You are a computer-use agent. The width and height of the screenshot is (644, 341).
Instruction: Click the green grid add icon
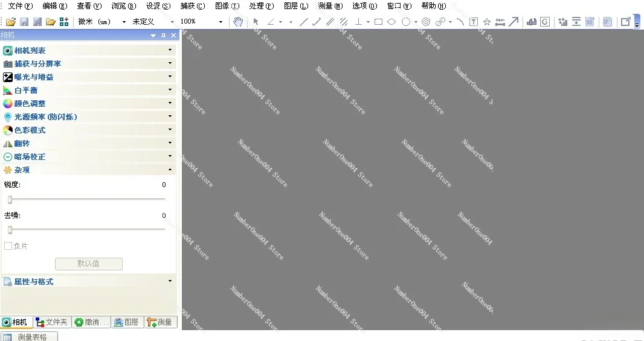64,22
